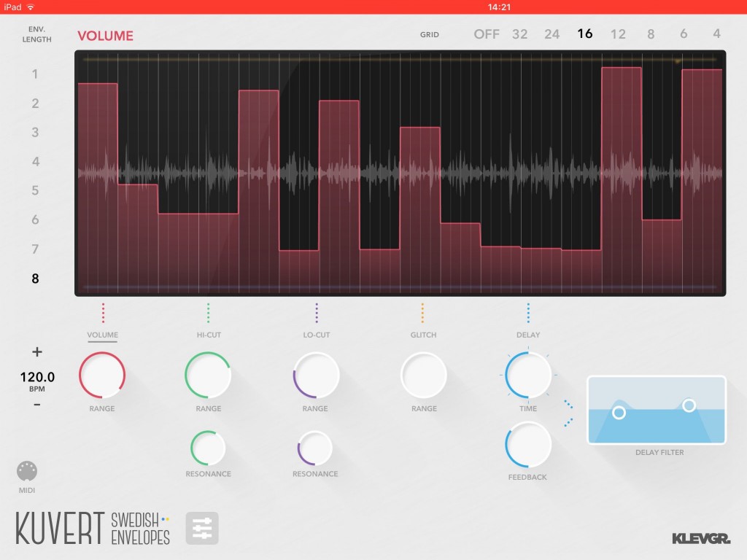Switch to the LO-CUT envelope tab
This screenshot has height=560, width=747.
pyautogui.click(x=317, y=335)
